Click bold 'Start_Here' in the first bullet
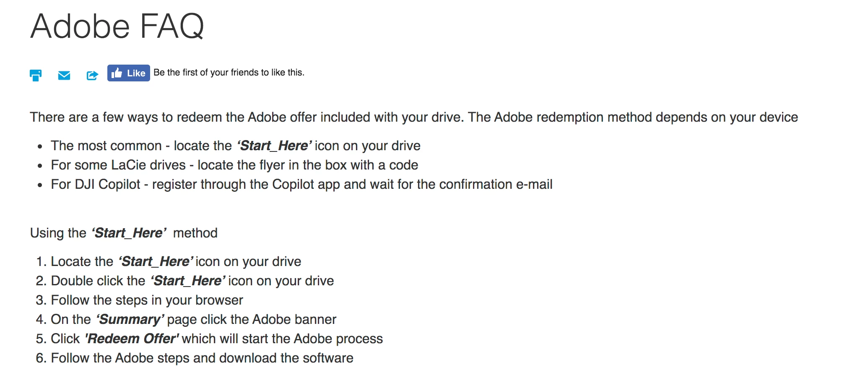The height and width of the screenshot is (386, 868). point(274,146)
